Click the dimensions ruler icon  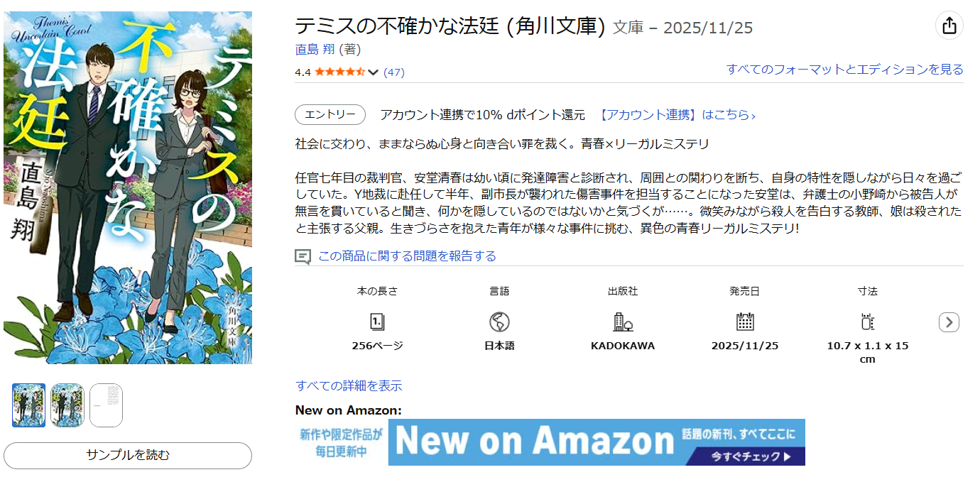(x=867, y=322)
